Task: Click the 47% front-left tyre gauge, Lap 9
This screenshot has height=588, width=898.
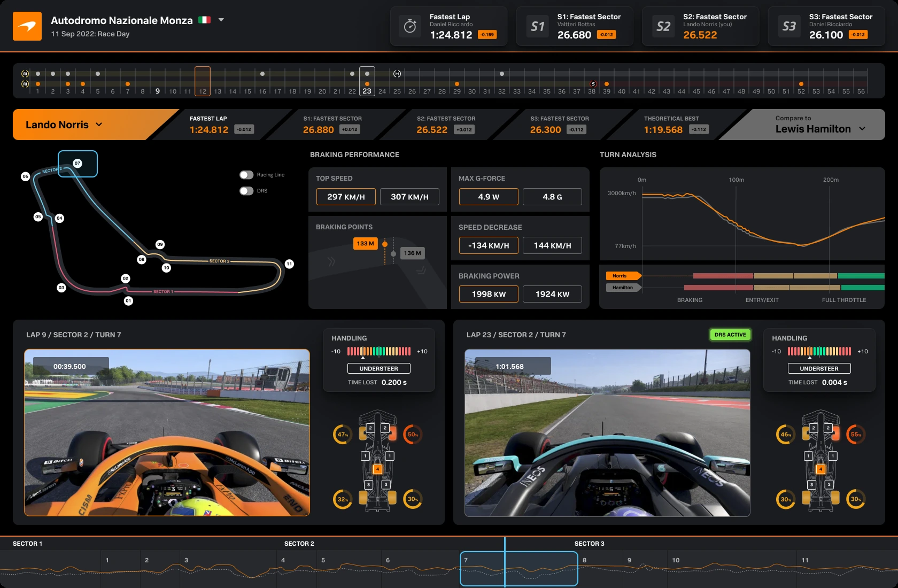Action: 343,434
